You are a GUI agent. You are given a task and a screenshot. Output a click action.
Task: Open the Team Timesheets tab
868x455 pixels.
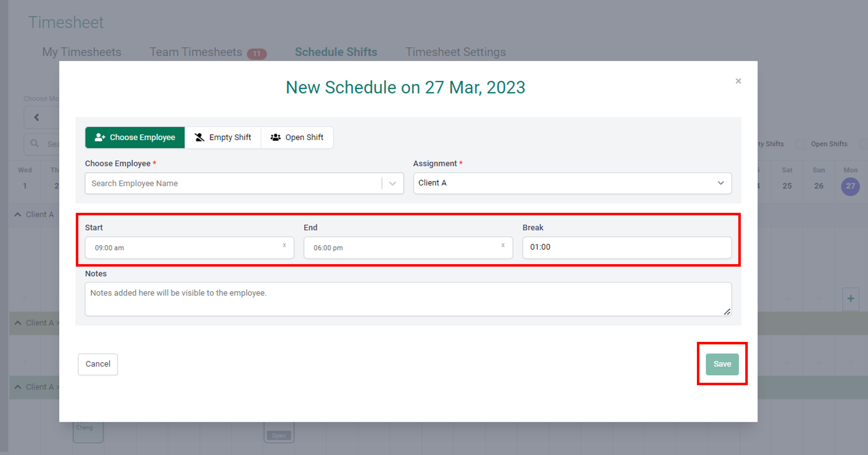coord(196,52)
